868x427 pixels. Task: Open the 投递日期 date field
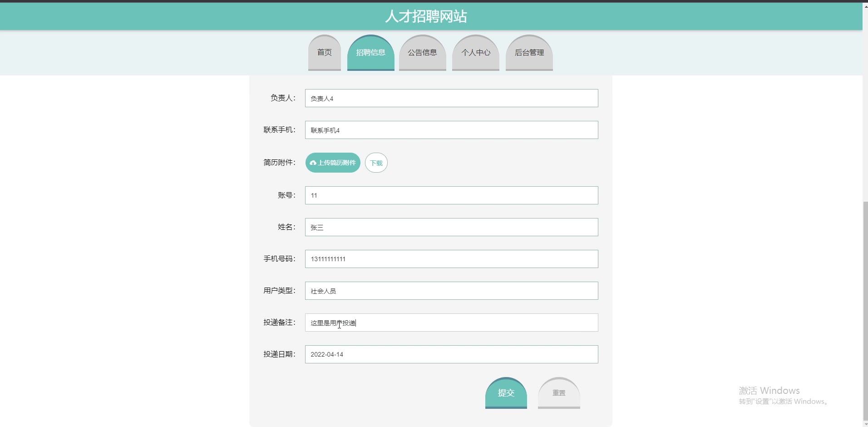point(452,354)
